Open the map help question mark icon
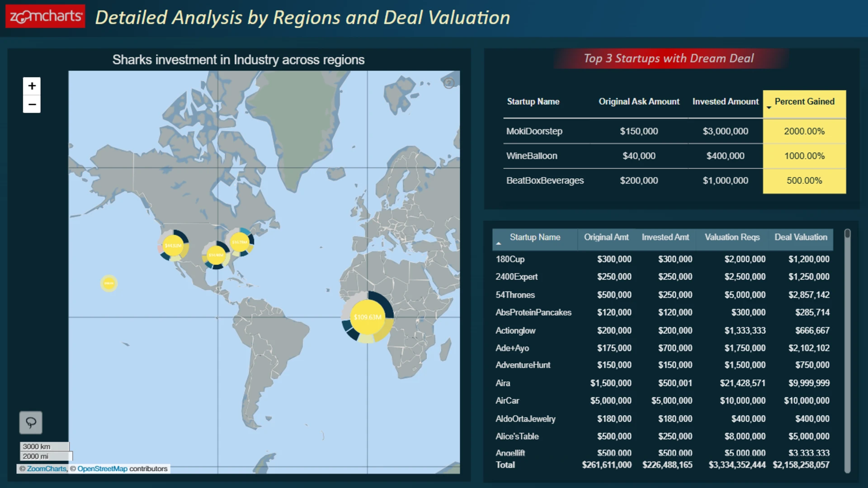 [448, 83]
